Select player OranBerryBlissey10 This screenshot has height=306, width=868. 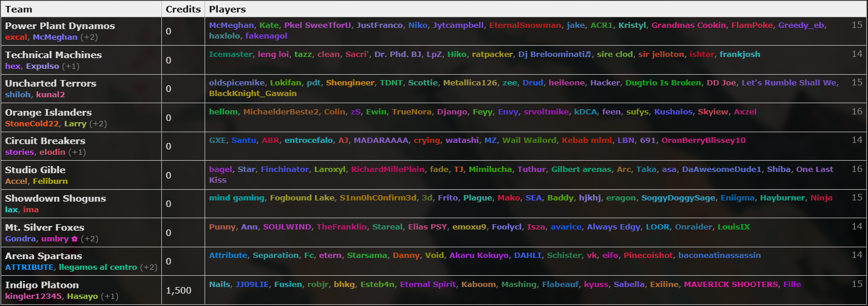click(x=703, y=140)
